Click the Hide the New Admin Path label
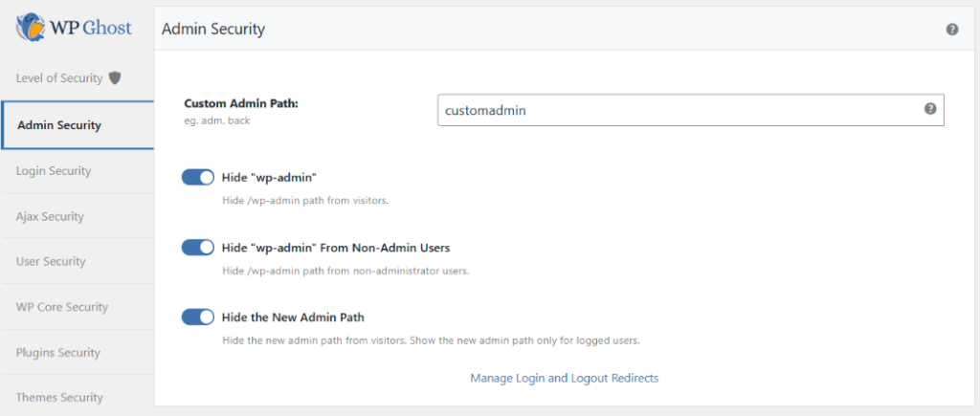The height and width of the screenshot is (416, 980). coord(293,317)
